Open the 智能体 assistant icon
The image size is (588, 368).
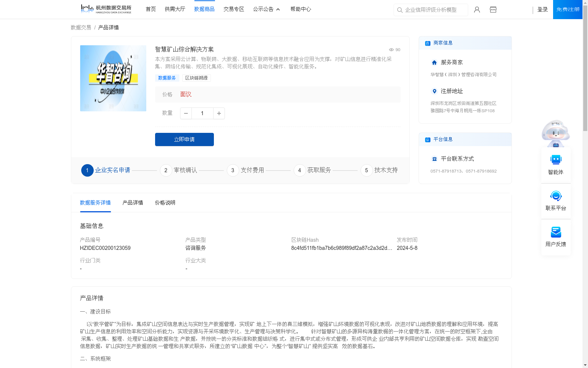pos(556,160)
